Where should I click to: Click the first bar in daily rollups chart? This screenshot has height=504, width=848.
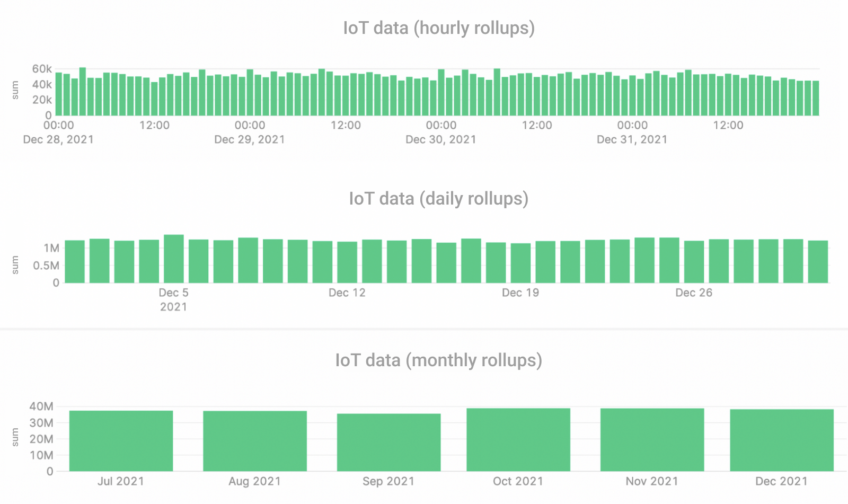[x=75, y=262]
